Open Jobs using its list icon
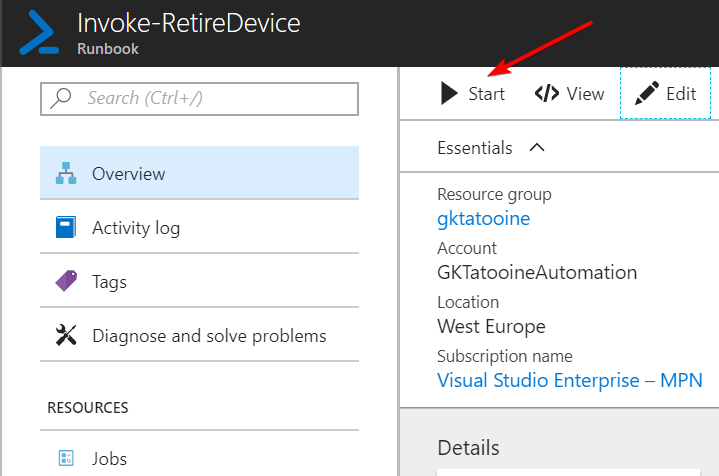 click(66, 459)
